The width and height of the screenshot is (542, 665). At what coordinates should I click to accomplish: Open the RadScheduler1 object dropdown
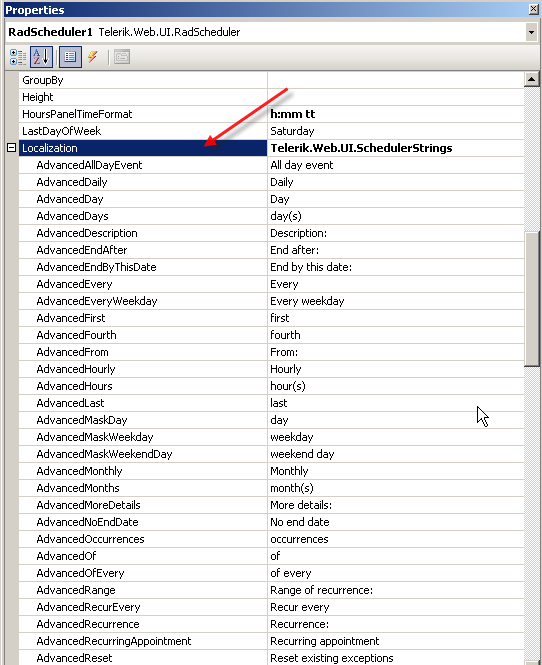[x=531, y=32]
